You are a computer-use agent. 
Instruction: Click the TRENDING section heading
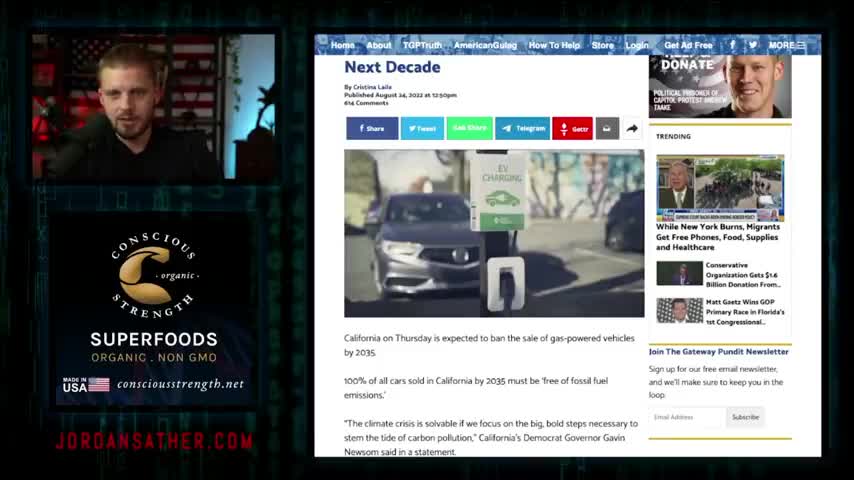tap(673, 137)
